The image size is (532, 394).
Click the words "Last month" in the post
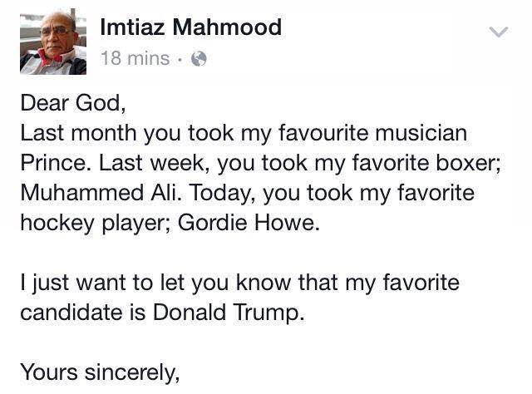78,133
